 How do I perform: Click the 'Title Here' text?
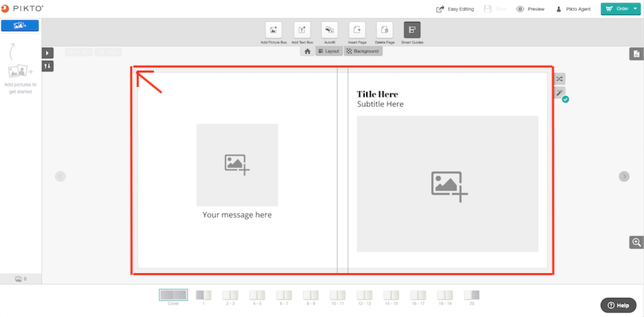(377, 94)
